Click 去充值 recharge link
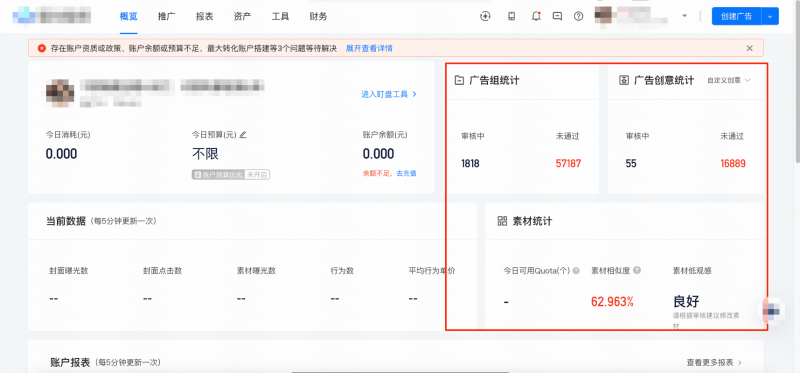 click(407, 173)
